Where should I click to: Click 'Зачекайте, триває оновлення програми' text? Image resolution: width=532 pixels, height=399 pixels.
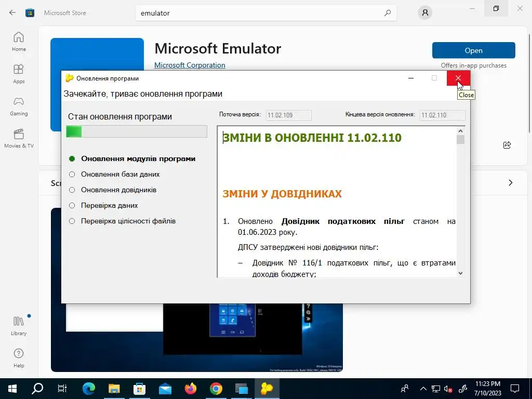(x=143, y=94)
